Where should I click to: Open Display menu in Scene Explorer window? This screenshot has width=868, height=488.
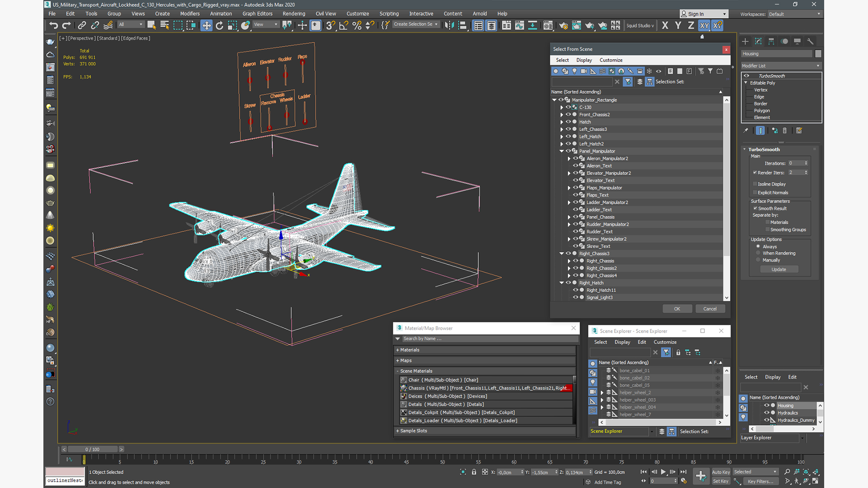tap(622, 342)
